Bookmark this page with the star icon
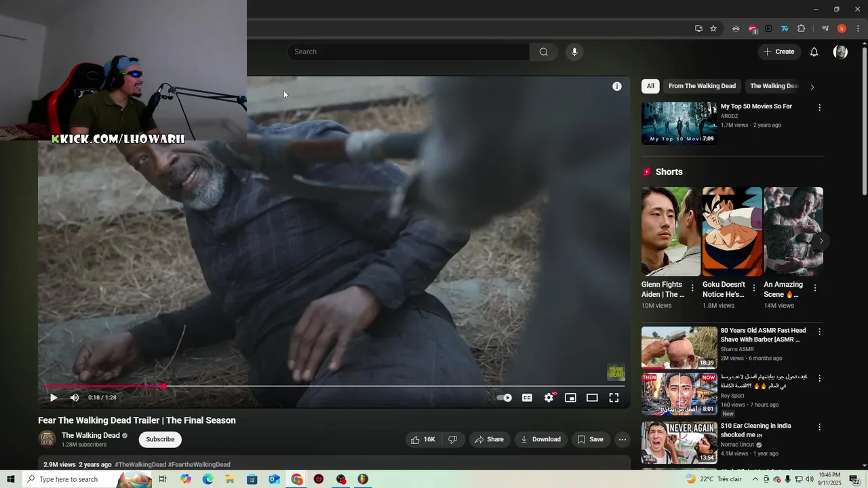 pos(713,28)
